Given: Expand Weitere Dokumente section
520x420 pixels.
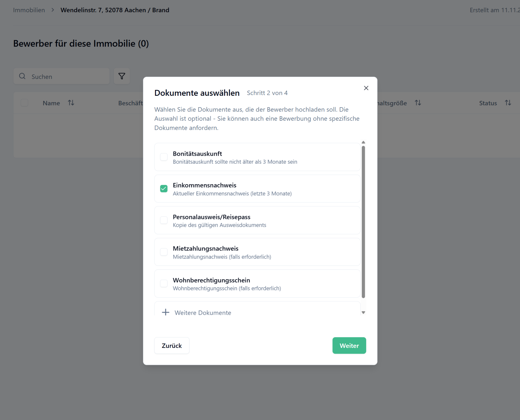Looking at the screenshot, I should tap(203, 313).
